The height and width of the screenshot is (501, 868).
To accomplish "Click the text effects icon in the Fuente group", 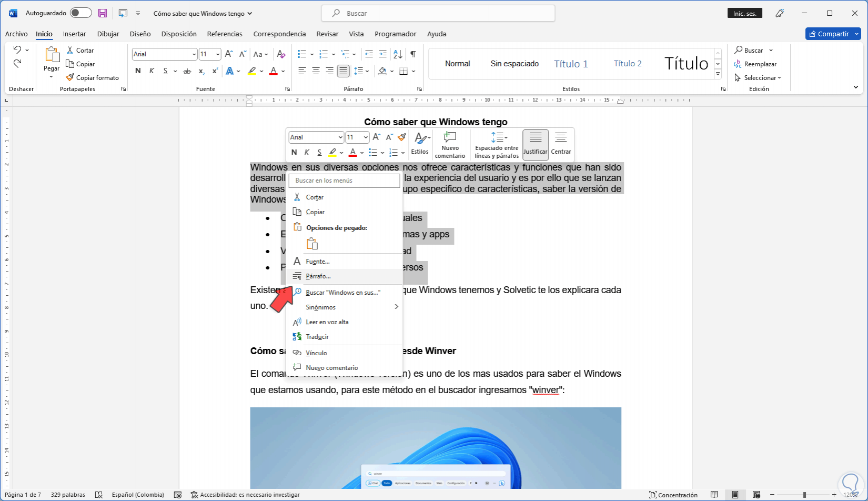I will (x=229, y=71).
